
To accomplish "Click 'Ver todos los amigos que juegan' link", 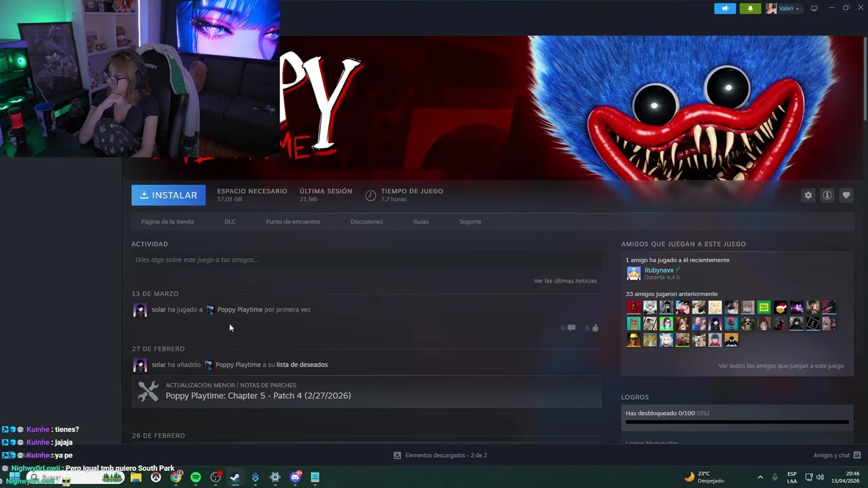I will (781, 366).
